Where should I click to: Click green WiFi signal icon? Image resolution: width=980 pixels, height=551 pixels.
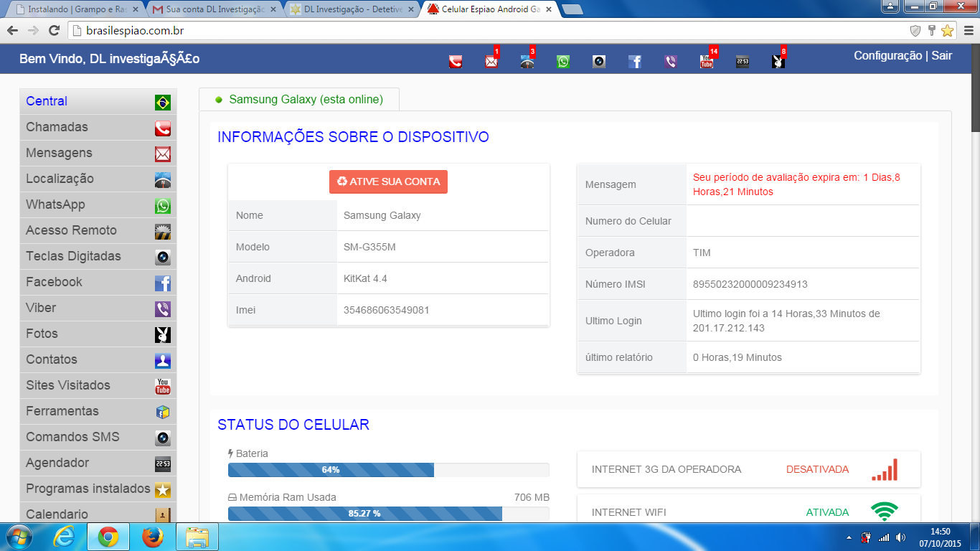point(885,512)
